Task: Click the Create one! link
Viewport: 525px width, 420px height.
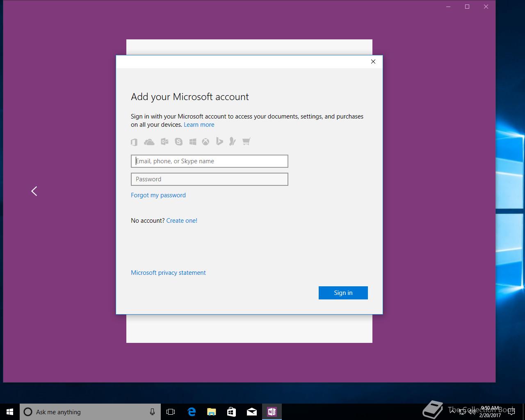Action: (x=182, y=221)
